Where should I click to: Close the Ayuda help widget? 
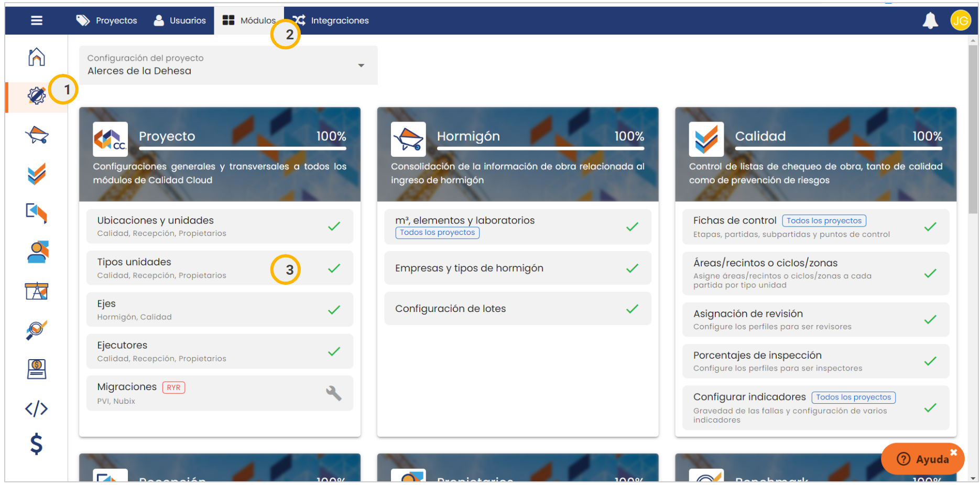pos(954,452)
